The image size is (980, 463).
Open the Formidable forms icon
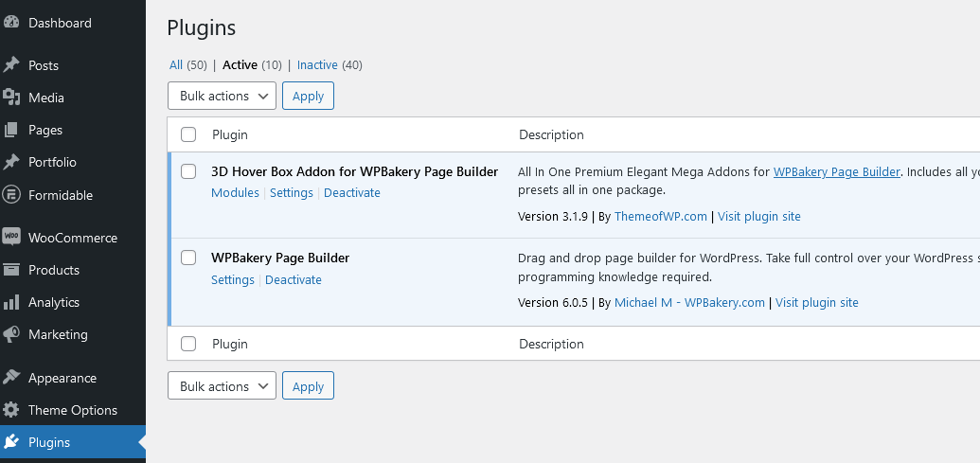[x=11, y=194]
